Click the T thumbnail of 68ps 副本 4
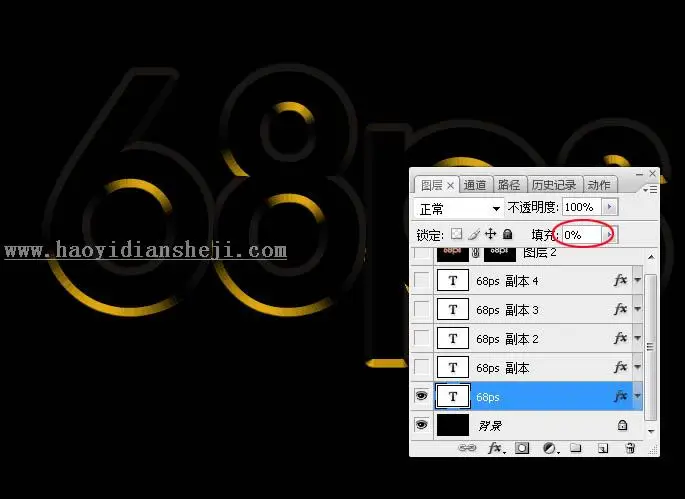The image size is (685, 499). 453,280
